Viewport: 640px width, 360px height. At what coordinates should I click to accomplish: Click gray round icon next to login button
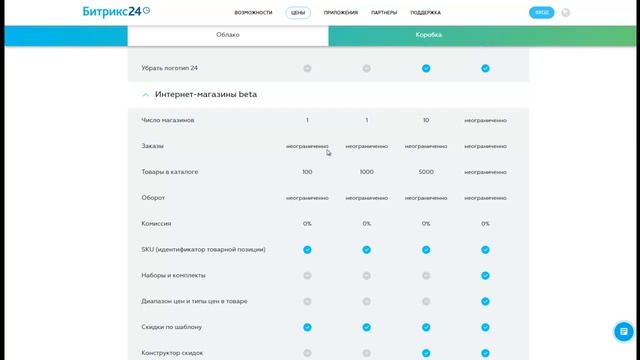[x=565, y=13]
